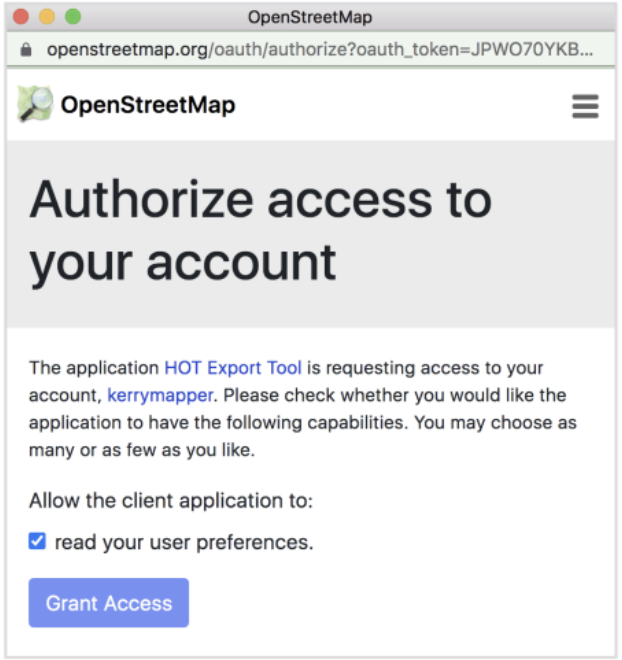View site security via the lock icon
Screen dimensions: 622x660
26,50
